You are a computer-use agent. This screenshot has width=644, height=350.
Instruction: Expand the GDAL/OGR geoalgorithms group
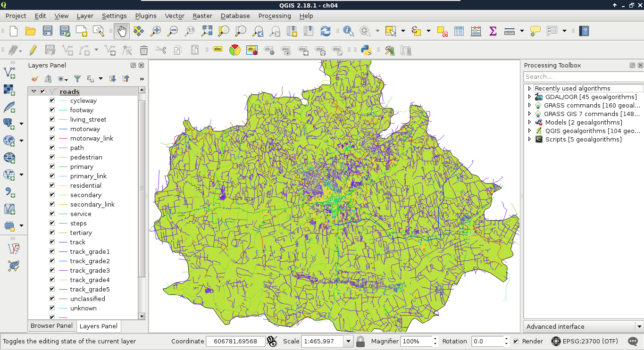point(529,97)
